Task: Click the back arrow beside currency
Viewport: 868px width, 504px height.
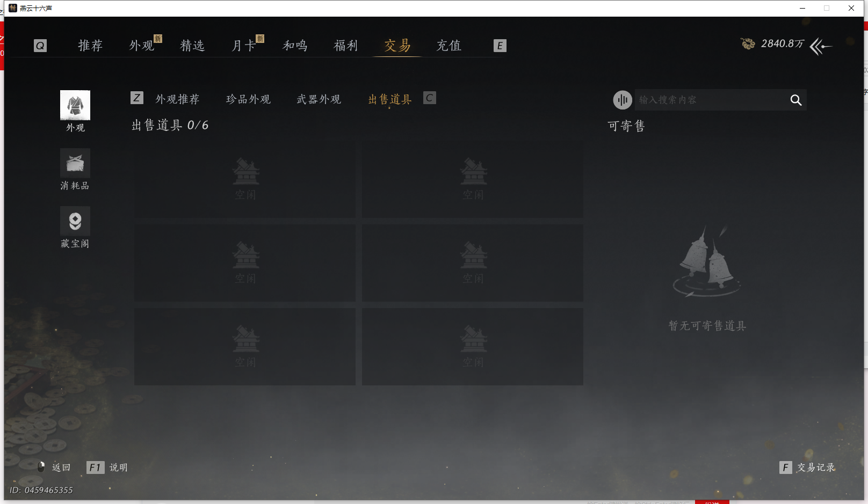Action: (x=821, y=46)
